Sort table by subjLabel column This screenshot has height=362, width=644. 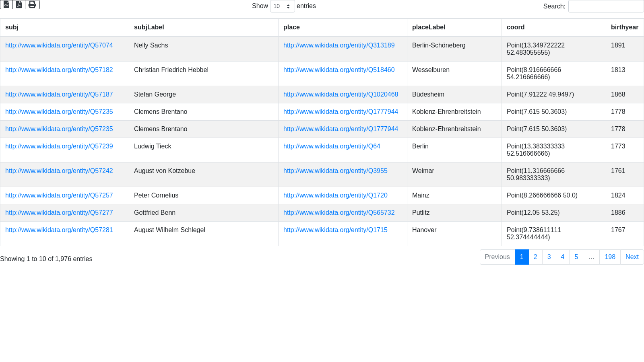(149, 27)
